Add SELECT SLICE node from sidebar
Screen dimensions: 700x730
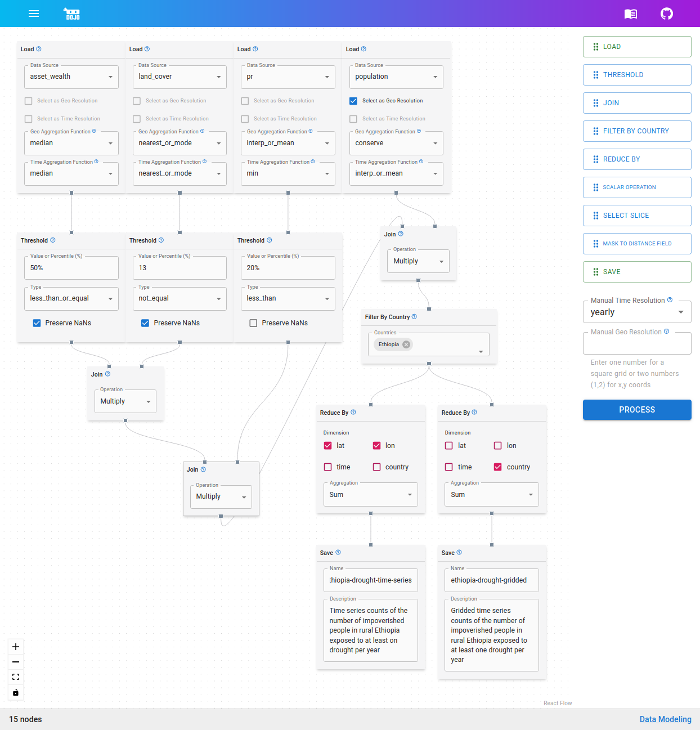[x=637, y=216]
